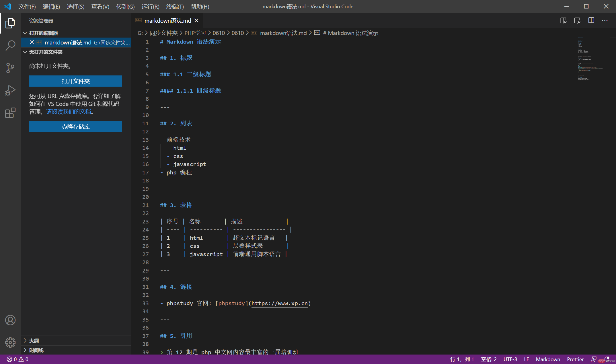This screenshot has height=364, width=616.
Task: Click the [phpstudy] link text on line 33
Action: (231, 303)
